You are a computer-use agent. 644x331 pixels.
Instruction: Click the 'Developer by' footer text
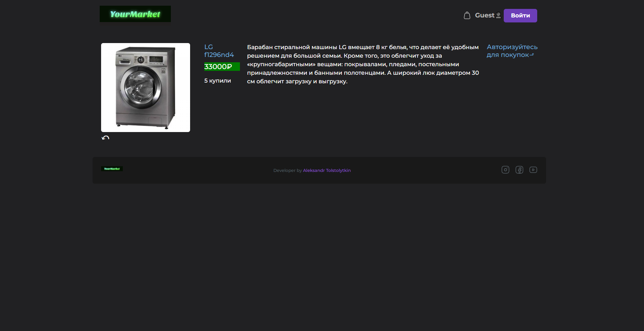[288, 170]
